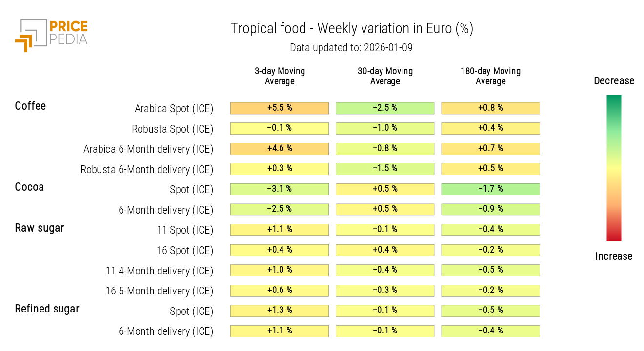Click the Arabica Spot 3-day +5.5 % cell
The height and width of the screenshot is (351, 644).
[279, 108]
